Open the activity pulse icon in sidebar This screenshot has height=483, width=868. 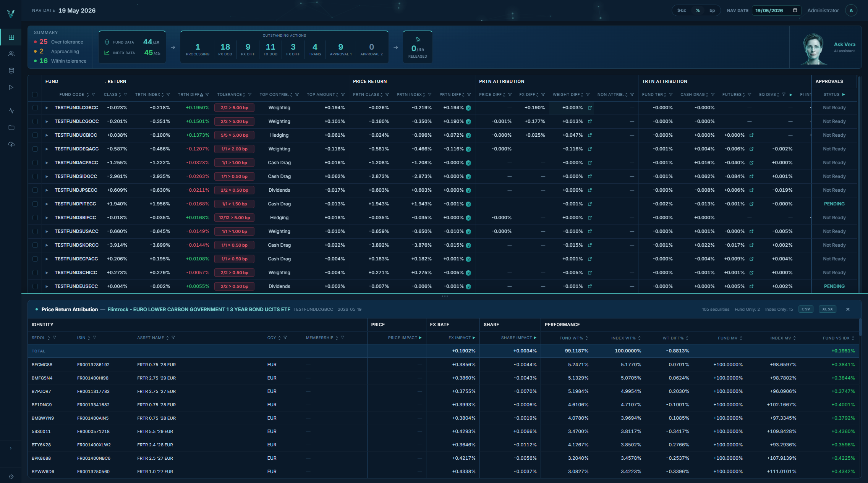click(x=11, y=111)
